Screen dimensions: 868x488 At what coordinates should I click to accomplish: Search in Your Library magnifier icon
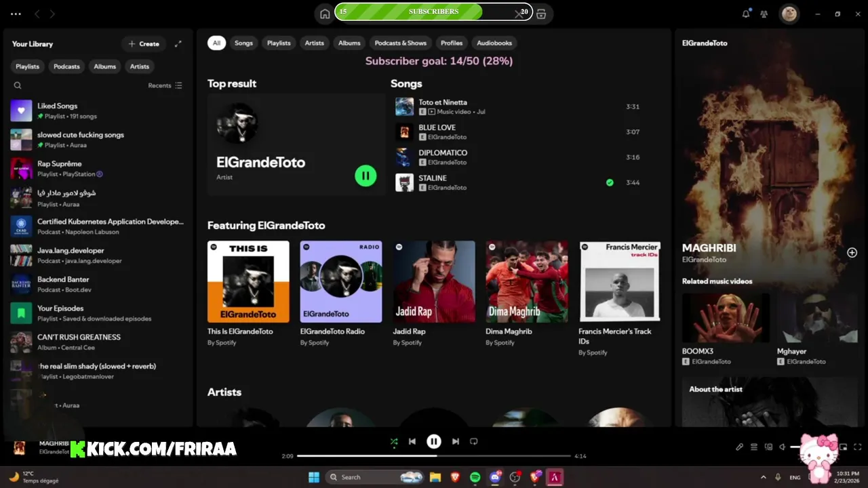18,85
